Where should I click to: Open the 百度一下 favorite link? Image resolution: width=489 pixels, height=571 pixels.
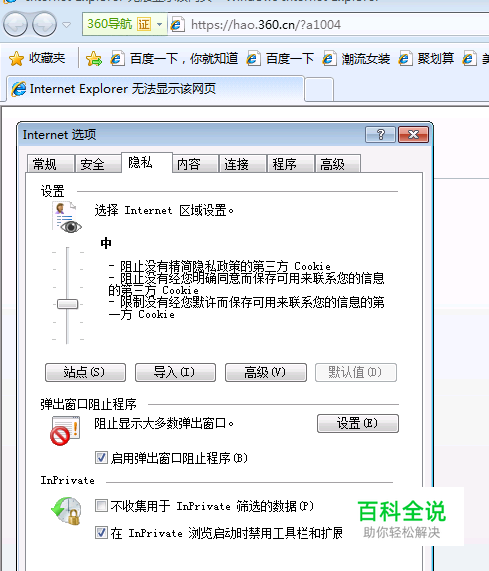tap(280, 58)
